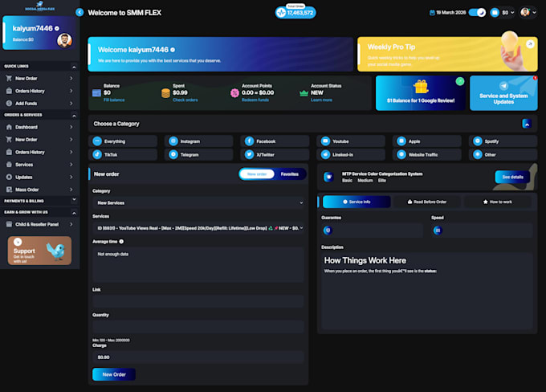Screen dimensions: 546x392
Task: Switch to Service Info tab
Action: click(357, 202)
